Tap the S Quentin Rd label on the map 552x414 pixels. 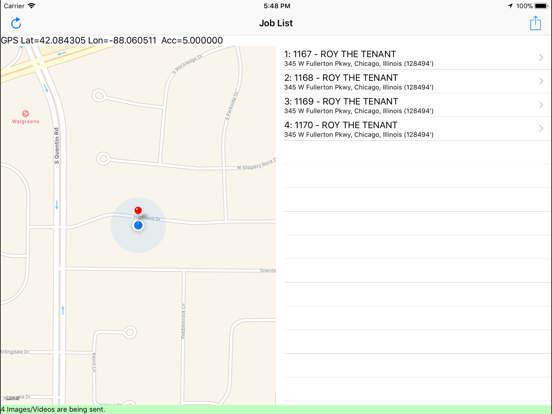[x=57, y=145]
